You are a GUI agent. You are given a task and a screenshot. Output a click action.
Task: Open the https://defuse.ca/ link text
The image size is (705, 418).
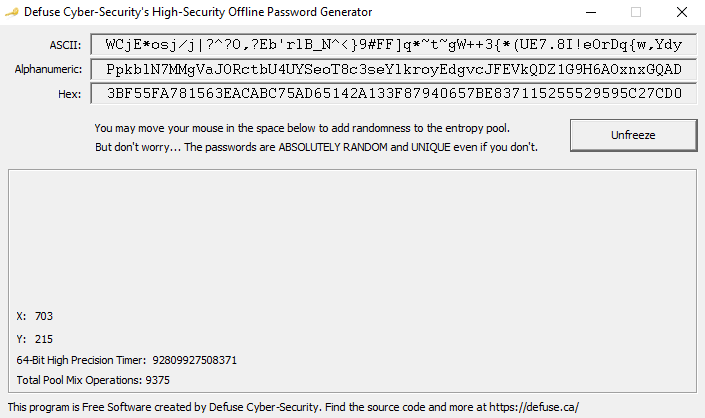pyautogui.click(x=534, y=407)
